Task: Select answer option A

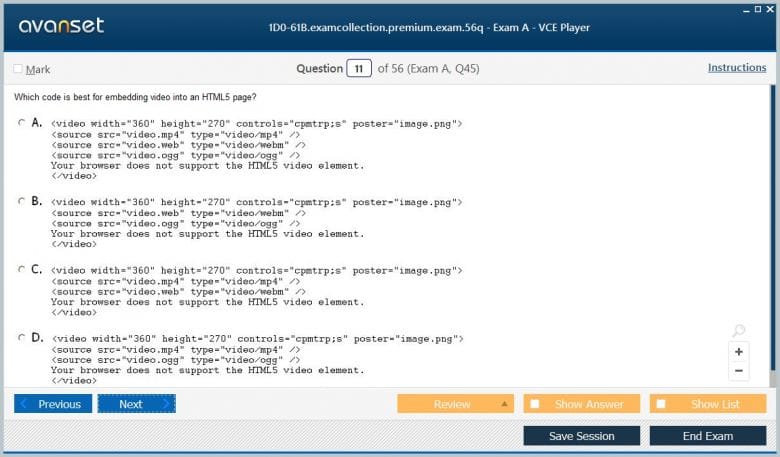Action: coord(22,123)
